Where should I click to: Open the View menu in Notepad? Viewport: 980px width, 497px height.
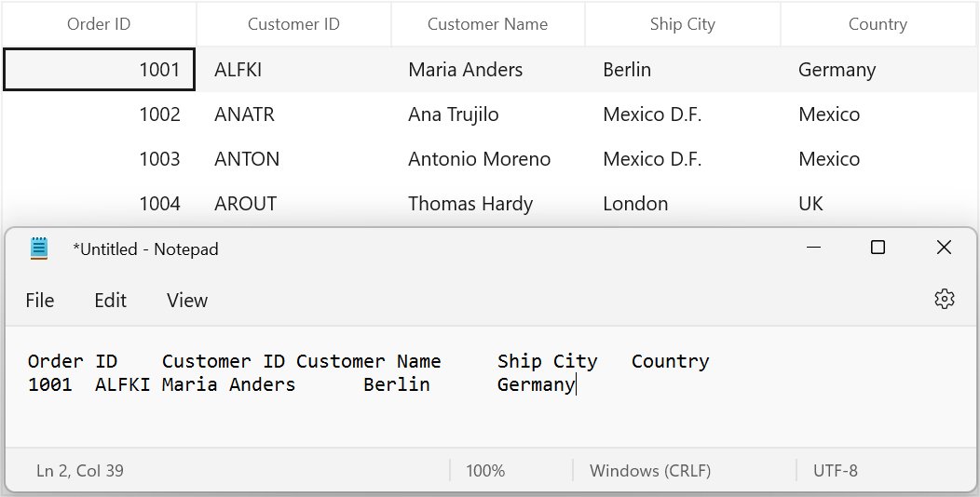click(x=187, y=301)
